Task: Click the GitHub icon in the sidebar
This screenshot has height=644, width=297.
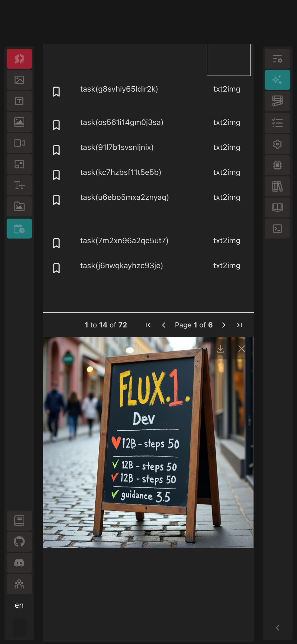Action: coord(19,542)
